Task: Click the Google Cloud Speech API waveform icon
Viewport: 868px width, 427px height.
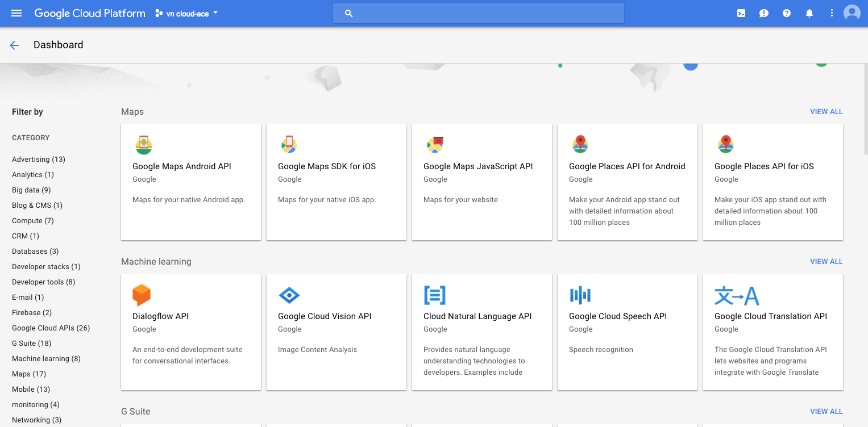Action: point(580,295)
